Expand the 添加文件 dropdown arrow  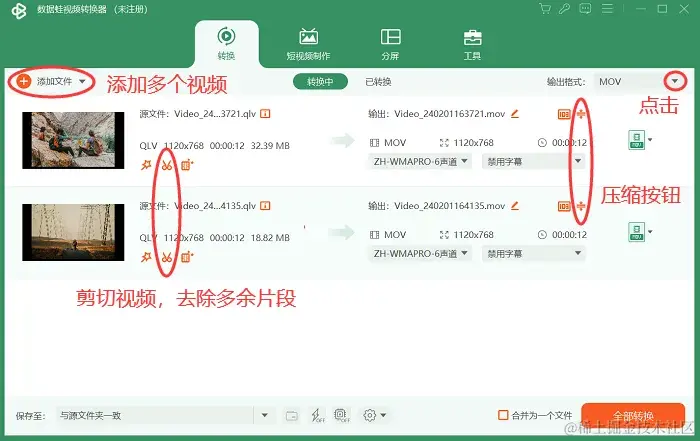click(82, 81)
